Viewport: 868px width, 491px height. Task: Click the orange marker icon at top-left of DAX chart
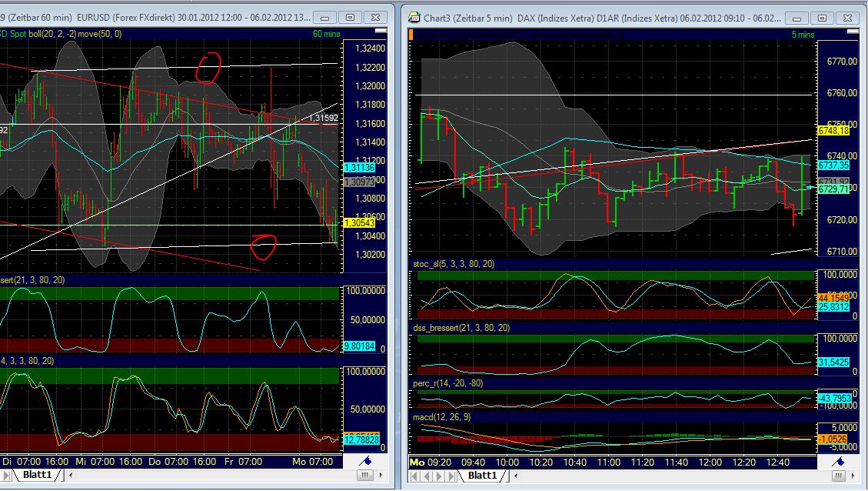(x=411, y=35)
